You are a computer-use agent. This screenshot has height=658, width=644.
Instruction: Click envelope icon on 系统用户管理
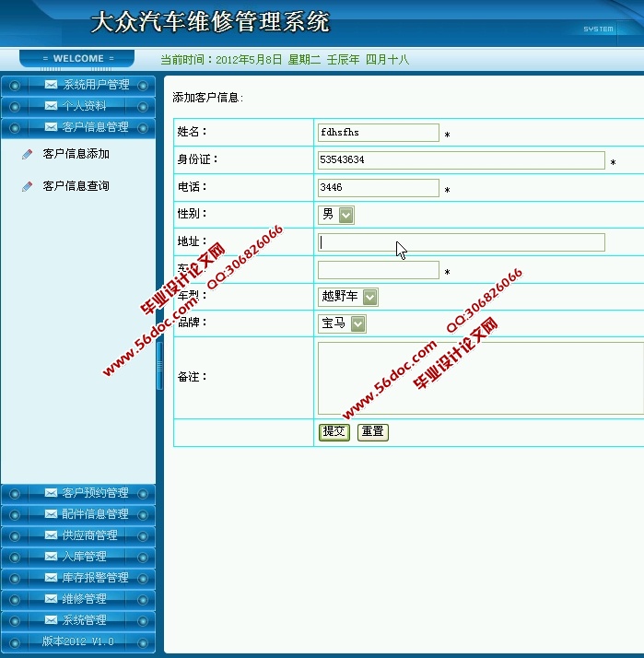pos(51,85)
